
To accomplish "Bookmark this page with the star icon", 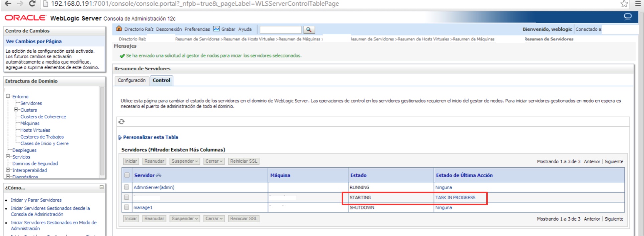I will pyautogui.click(x=624, y=4).
